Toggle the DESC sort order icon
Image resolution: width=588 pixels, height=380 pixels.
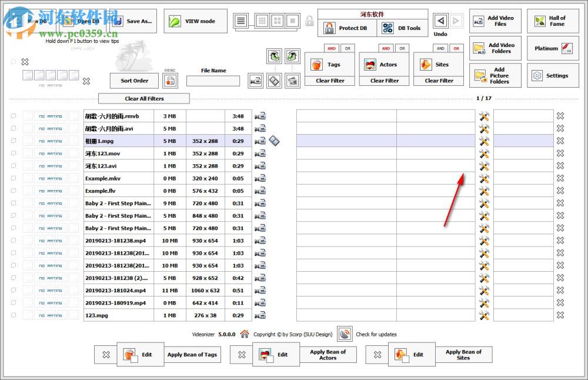(x=170, y=81)
